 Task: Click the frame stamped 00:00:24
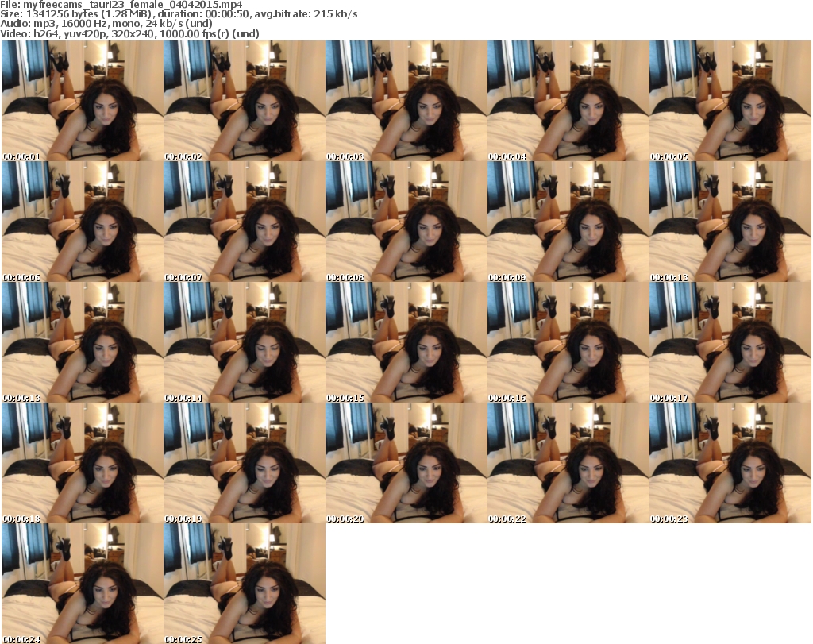(83, 584)
